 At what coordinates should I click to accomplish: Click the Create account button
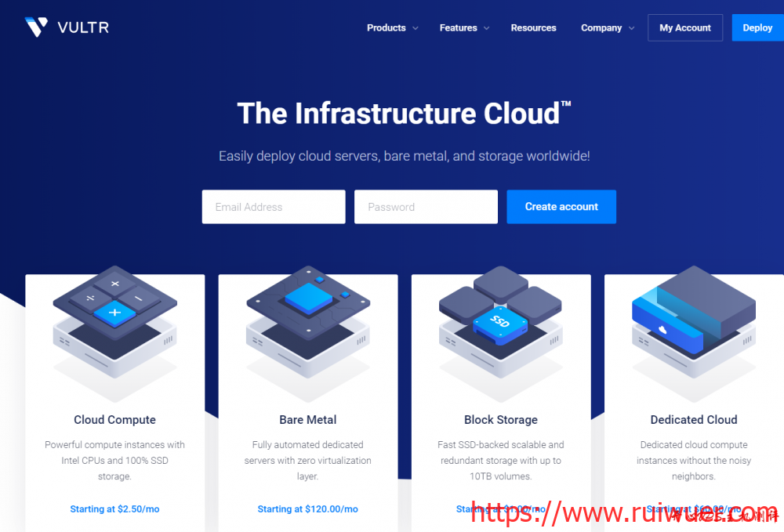tap(561, 206)
